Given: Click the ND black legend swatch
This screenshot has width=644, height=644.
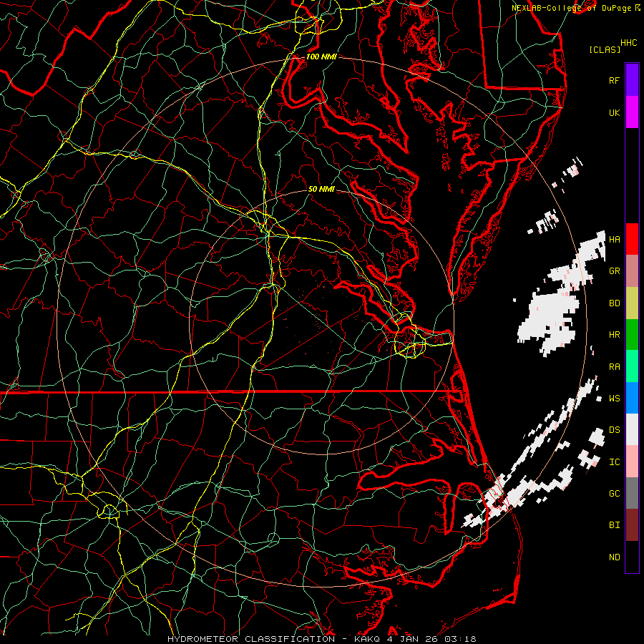Looking at the screenshot, I should [x=632, y=557].
